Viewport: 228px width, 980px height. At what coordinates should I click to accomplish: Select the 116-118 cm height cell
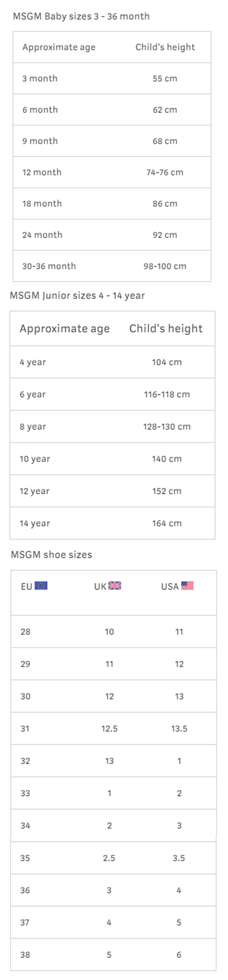tap(167, 394)
